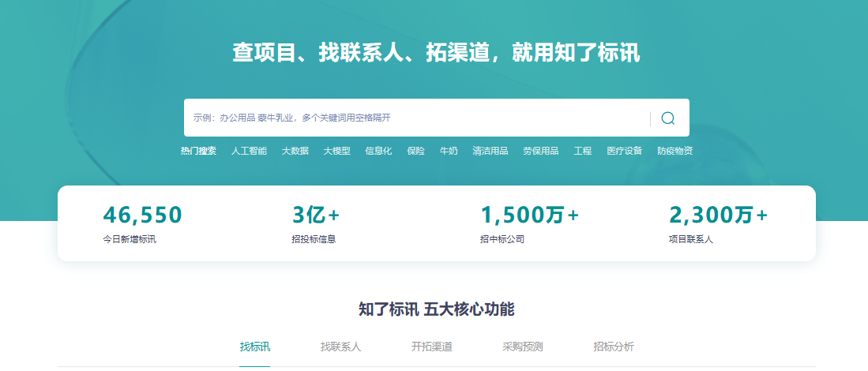Switch to the 开拓渠道 tab

(x=432, y=347)
